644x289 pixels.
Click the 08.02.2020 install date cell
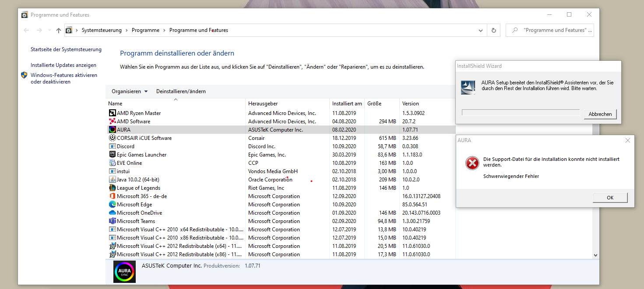pyautogui.click(x=345, y=130)
